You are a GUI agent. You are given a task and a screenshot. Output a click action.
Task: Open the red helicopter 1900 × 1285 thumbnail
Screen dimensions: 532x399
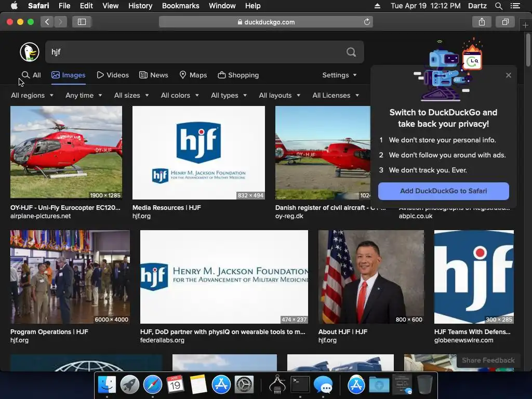[66, 152]
